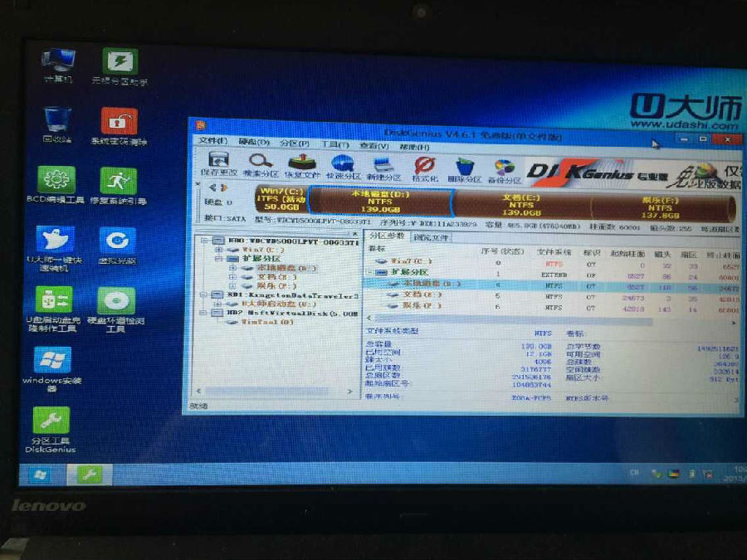Start the 快速分区 quick partition tool
Image resolution: width=747 pixels, height=560 pixels.
[x=343, y=167]
